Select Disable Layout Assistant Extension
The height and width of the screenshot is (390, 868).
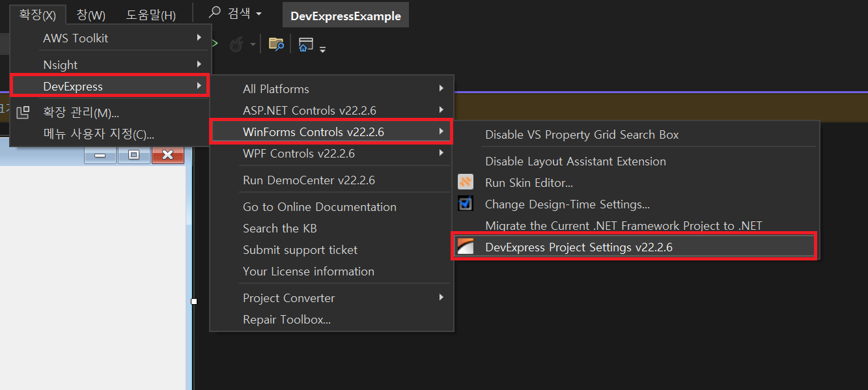pyautogui.click(x=635, y=161)
